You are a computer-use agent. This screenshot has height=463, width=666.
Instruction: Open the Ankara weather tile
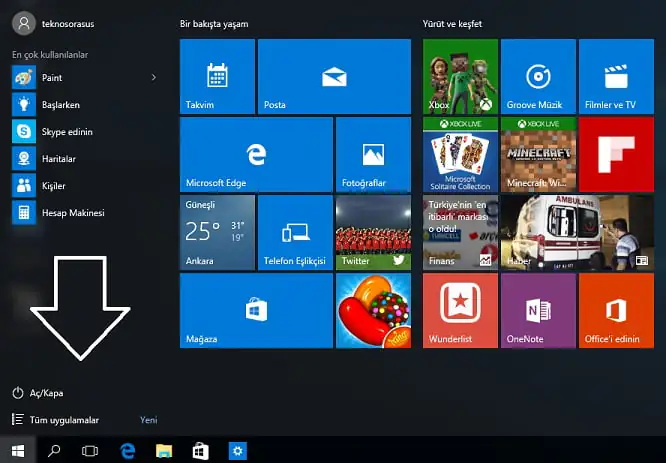tap(217, 233)
